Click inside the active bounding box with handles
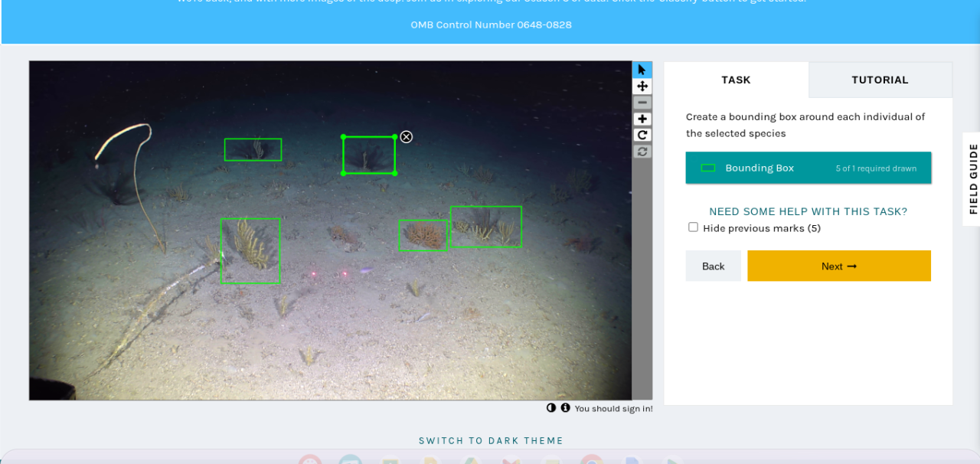The image size is (980, 464). [x=369, y=155]
